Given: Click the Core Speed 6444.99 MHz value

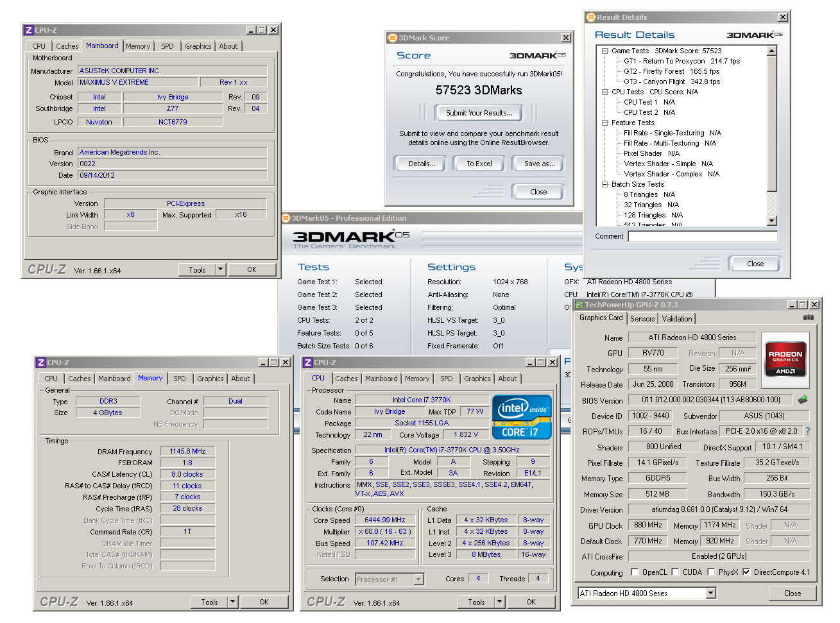Looking at the screenshot, I should [x=385, y=520].
